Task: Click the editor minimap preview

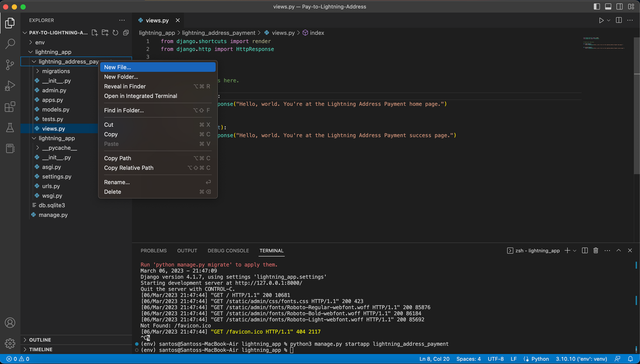Action: 604,43
